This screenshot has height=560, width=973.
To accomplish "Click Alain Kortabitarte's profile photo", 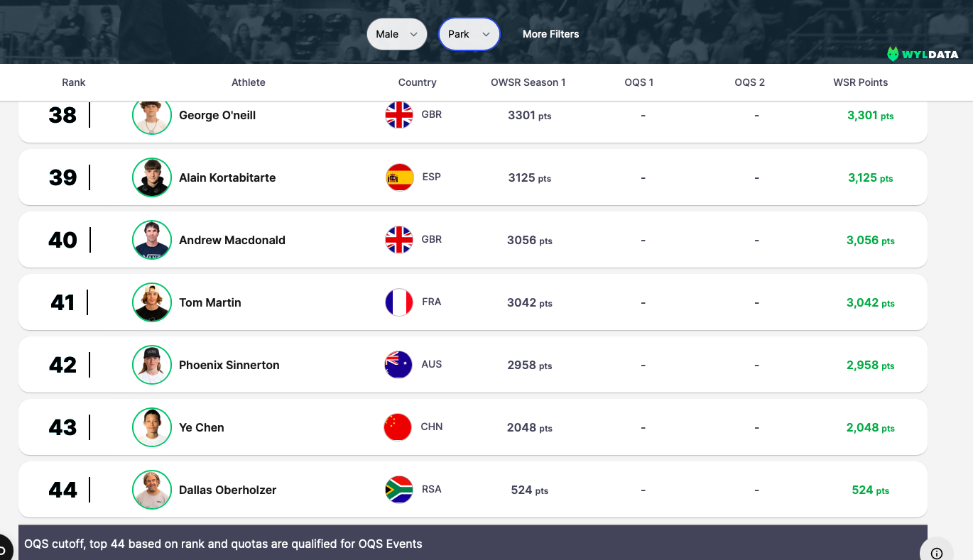I will (x=152, y=177).
